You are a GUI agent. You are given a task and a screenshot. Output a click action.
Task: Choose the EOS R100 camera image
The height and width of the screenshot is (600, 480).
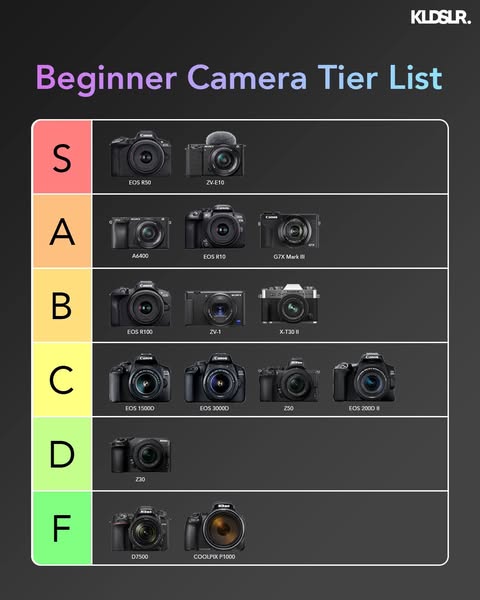140,303
